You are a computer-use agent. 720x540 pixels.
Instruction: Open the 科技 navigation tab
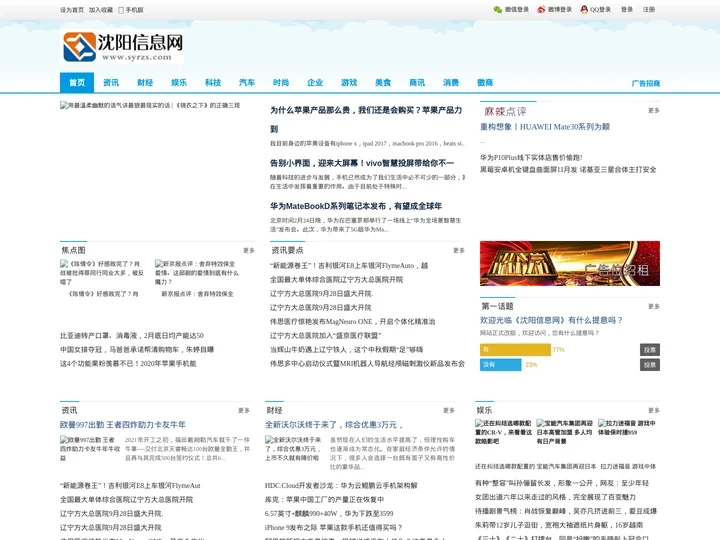point(213,83)
